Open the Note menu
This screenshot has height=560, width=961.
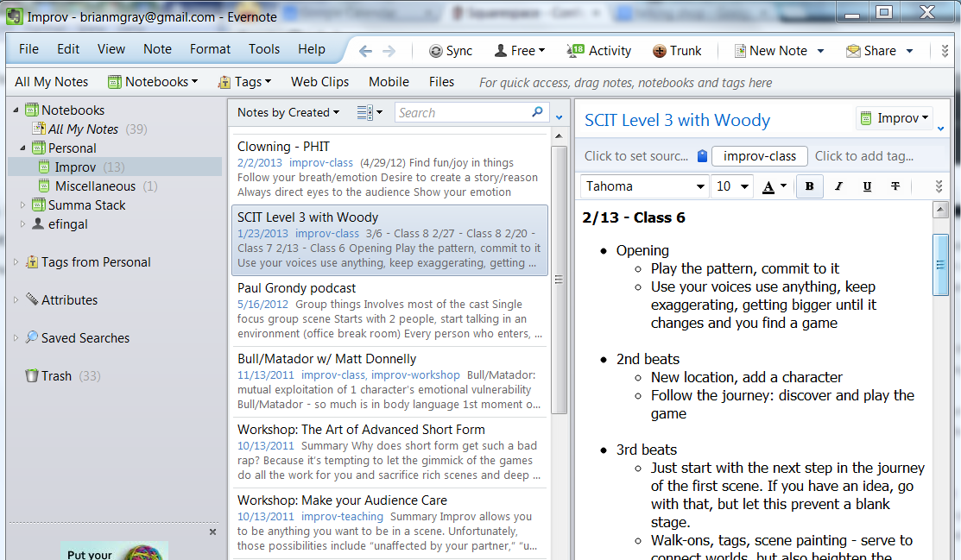click(x=157, y=49)
